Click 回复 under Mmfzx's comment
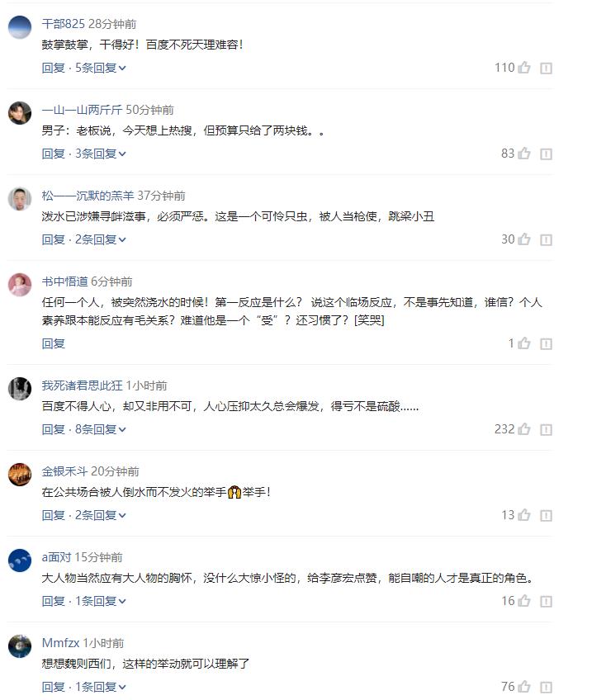Image resolution: width=606 pixels, height=700 pixels. (x=47, y=685)
